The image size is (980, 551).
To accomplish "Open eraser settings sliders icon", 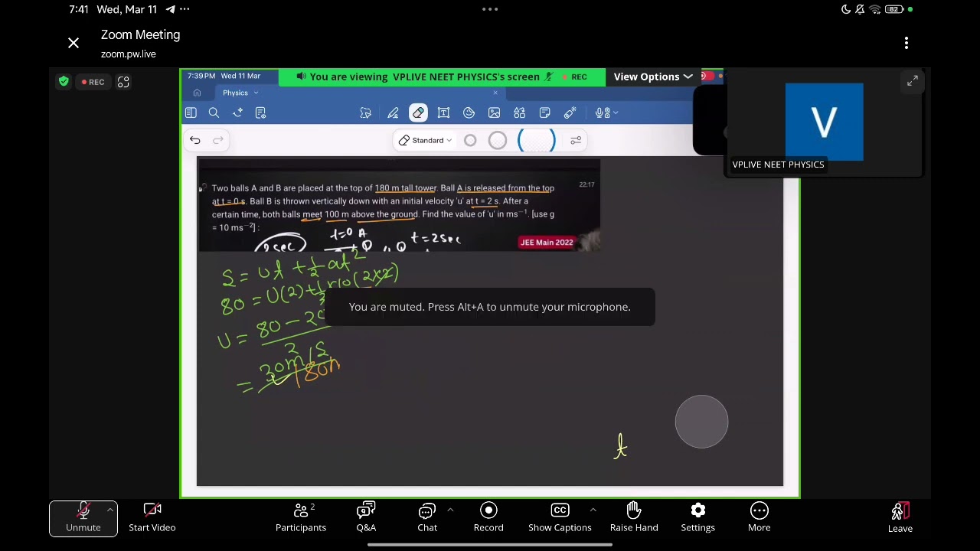I will coord(576,141).
